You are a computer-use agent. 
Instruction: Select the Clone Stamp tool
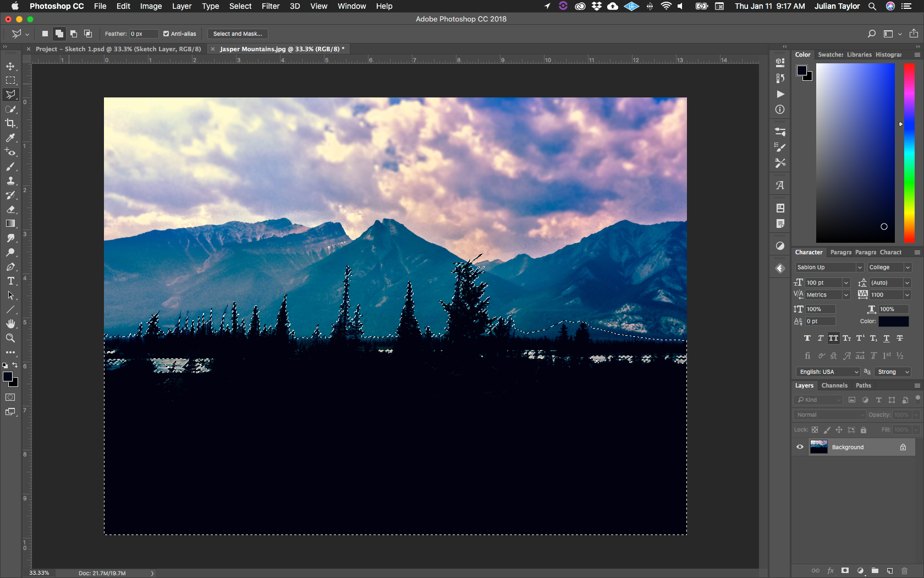(10, 181)
